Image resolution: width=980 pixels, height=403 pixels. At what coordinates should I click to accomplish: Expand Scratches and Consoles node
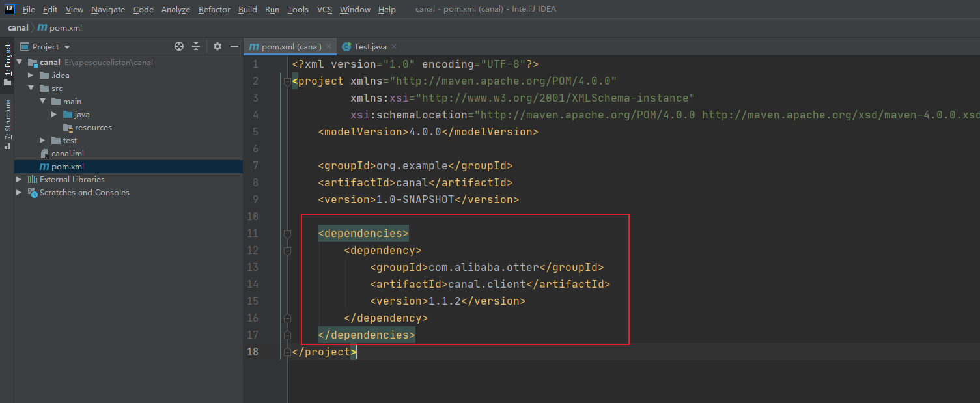click(20, 193)
